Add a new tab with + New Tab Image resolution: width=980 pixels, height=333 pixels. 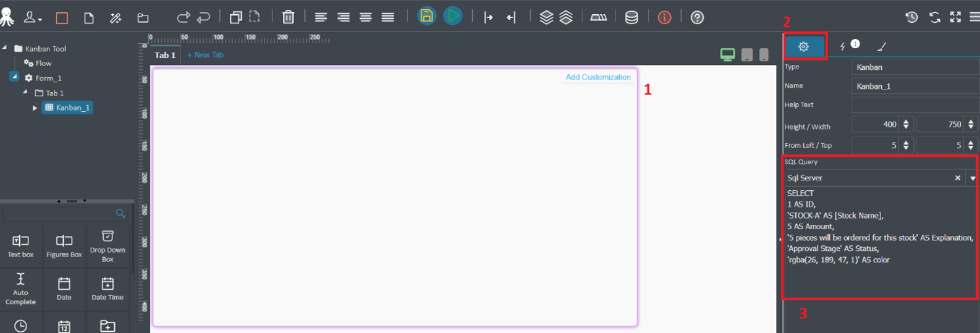pyautogui.click(x=206, y=55)
